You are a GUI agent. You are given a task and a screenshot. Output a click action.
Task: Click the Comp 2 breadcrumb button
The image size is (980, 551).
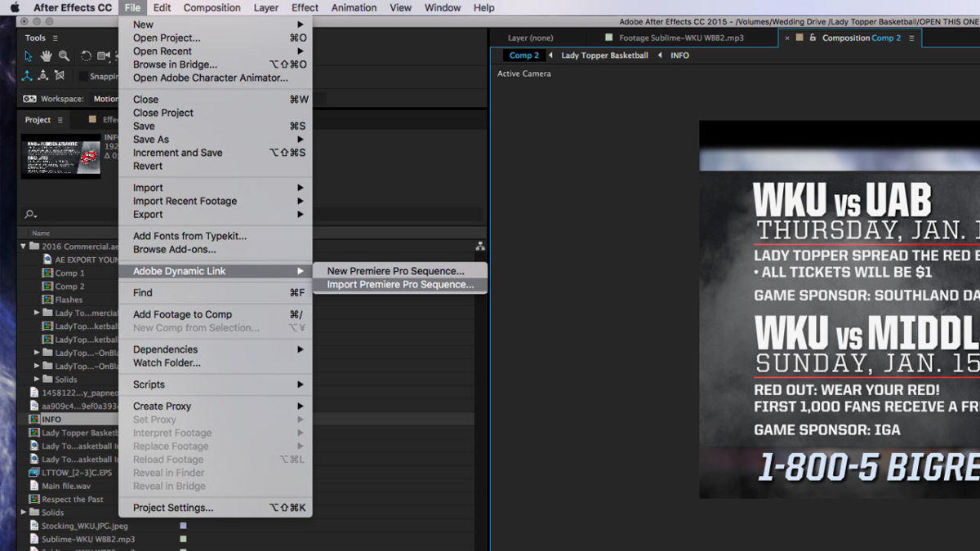[x=524, y=56]
